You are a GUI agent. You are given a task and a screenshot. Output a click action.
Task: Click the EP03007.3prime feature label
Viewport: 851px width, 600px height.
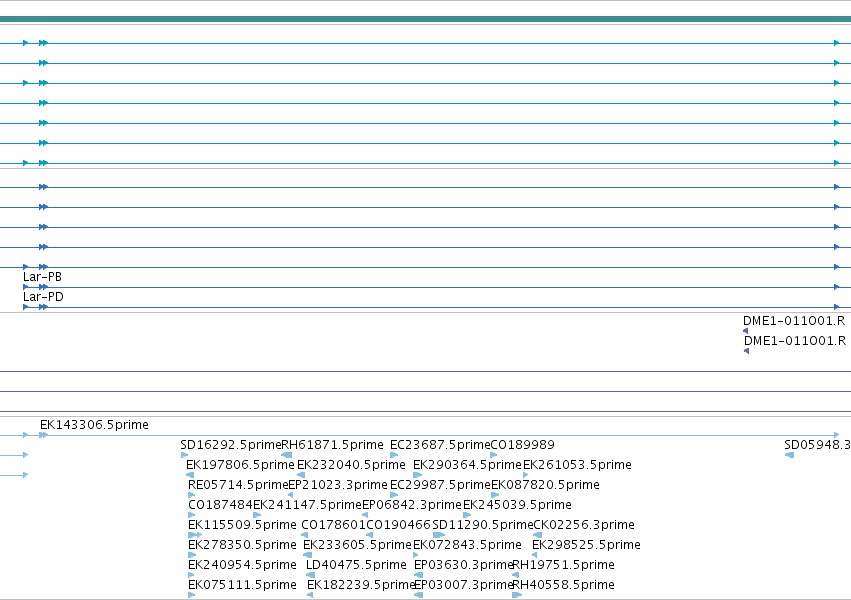click(x=463, y=585)
